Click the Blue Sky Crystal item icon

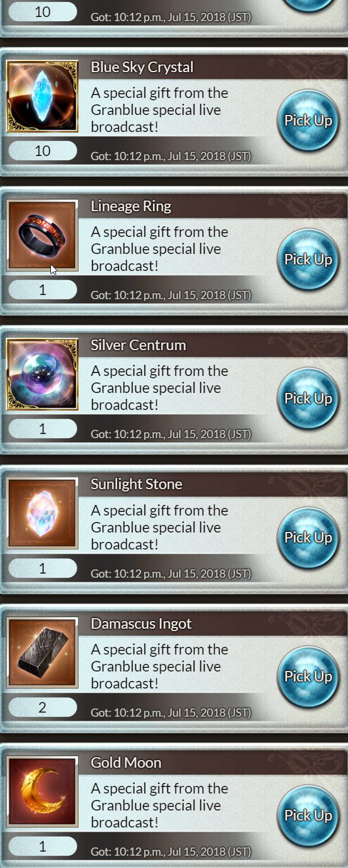coord(42,96)
